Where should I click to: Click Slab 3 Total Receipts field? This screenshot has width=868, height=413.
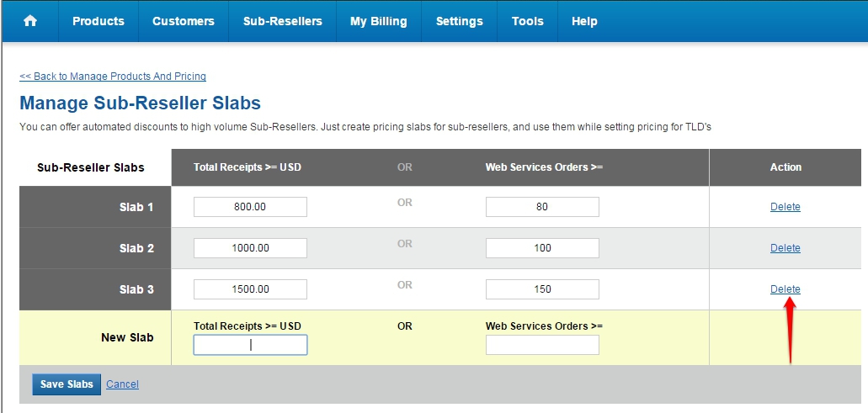tap(250, 289)
